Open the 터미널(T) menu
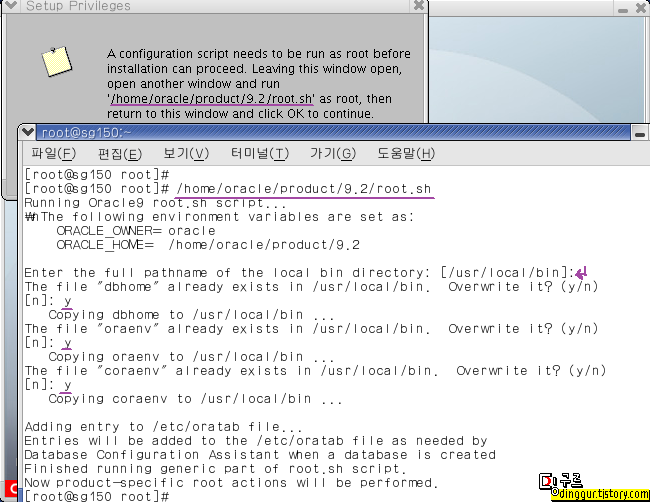Image resolution: width=650 pixels, height=502 pixels. (x=260, y=153)
